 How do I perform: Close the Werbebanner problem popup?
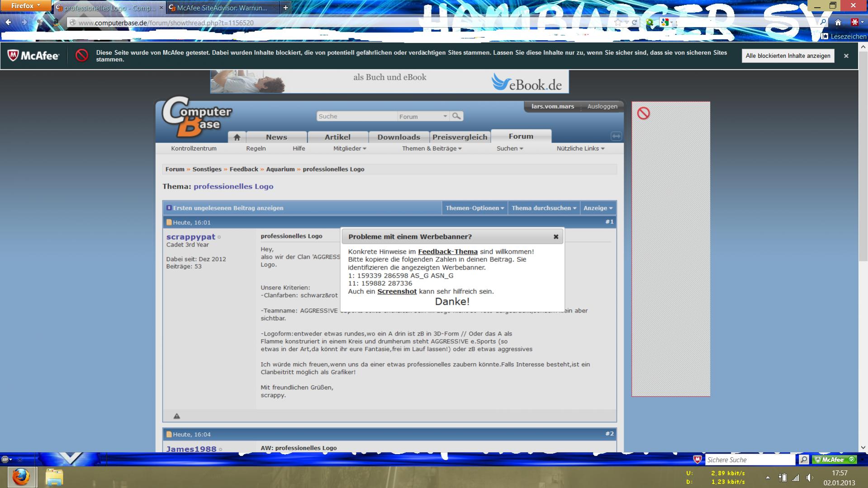(x=556, y=237)
